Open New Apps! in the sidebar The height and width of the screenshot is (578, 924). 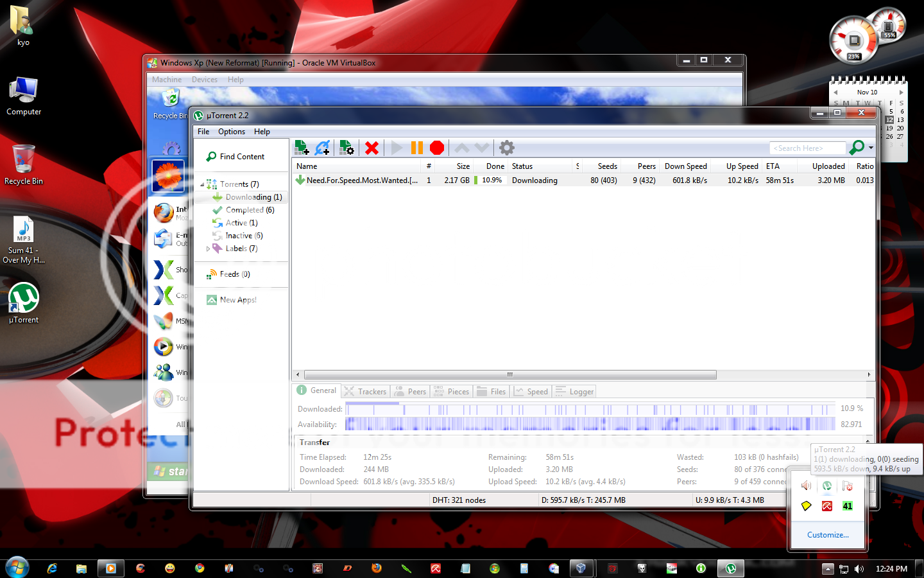(x=231, y=300)
